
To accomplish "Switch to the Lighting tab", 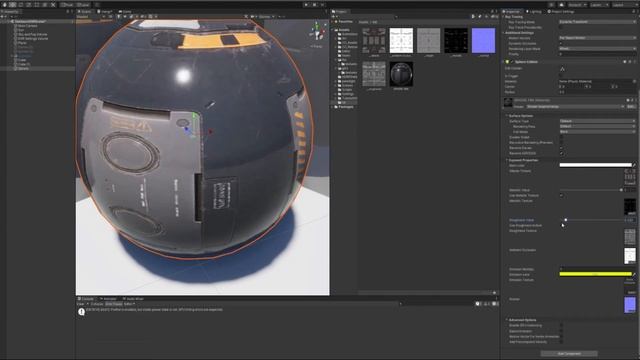I will [534, 12].
